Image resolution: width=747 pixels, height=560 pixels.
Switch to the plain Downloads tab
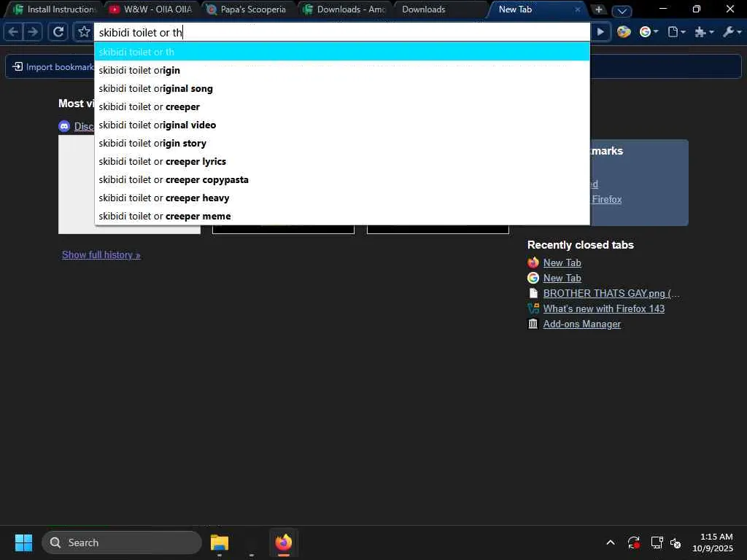point(440,9)
